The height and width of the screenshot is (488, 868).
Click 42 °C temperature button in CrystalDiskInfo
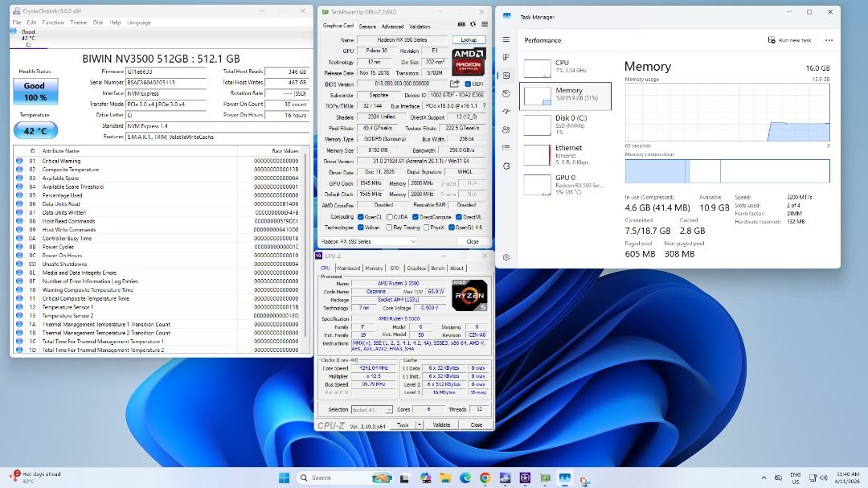[35, 131]
